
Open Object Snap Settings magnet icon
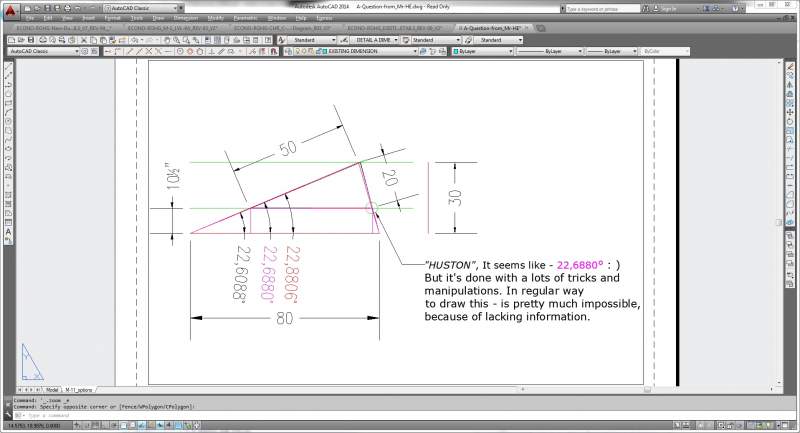[273, 51]
